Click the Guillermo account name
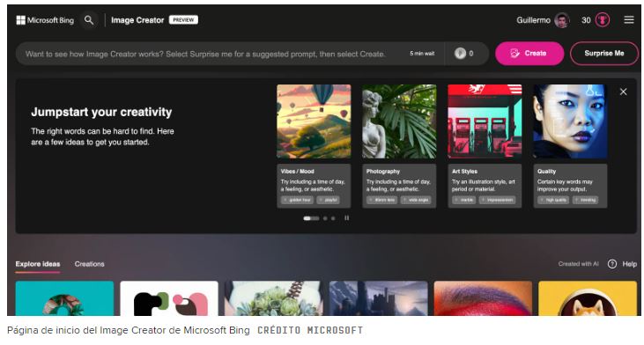The width and height of the screenshot is (644, 345). pos(533,20)
